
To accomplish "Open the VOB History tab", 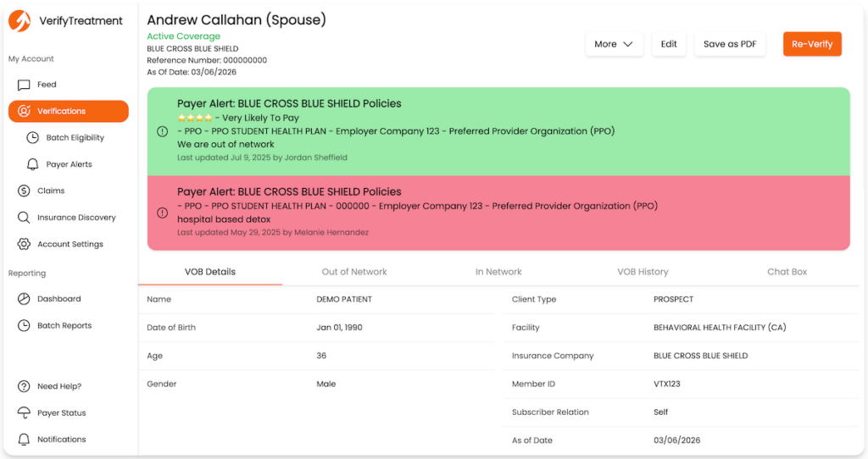I will pyautogui.click(x=643, y=272).
